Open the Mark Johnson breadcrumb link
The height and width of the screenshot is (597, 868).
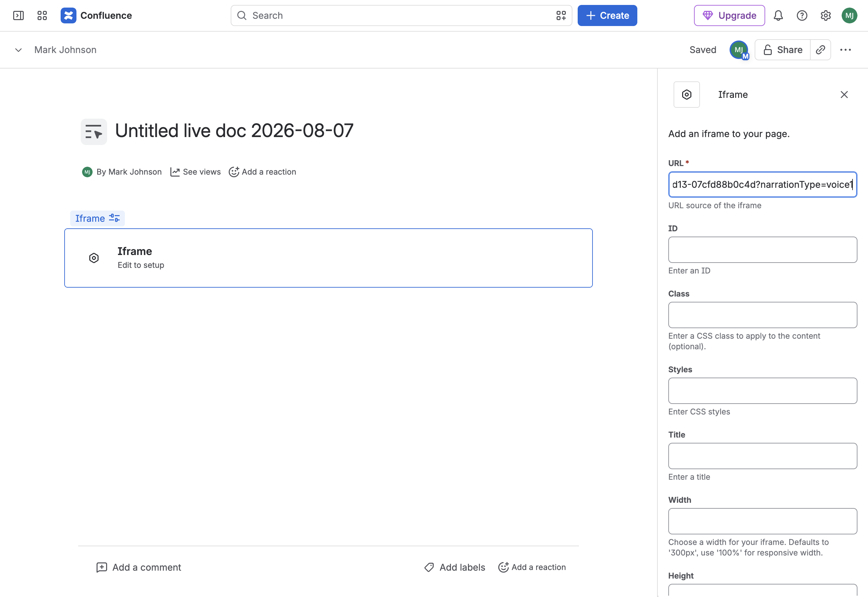(66, 50)
